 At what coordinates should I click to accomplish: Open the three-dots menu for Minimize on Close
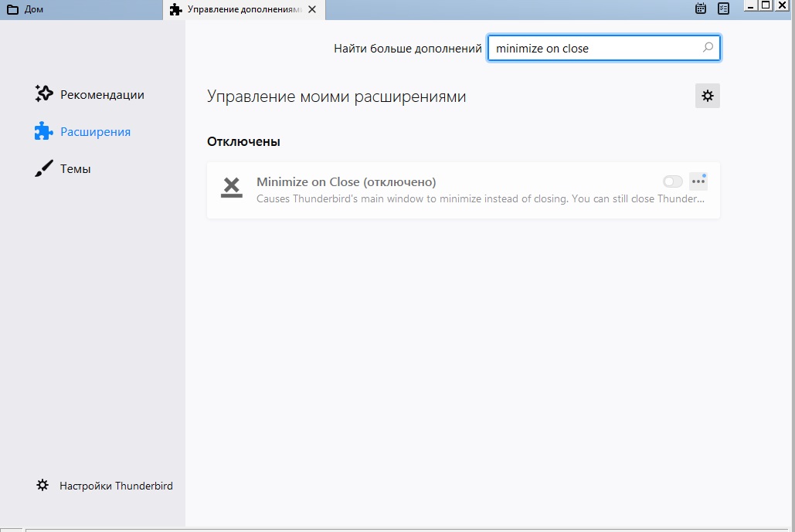click(698, 181)
